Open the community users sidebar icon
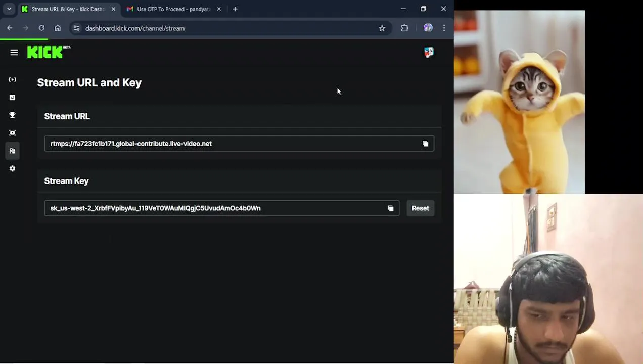This screenshot has width=643, height=364. (x=12, y=151)
